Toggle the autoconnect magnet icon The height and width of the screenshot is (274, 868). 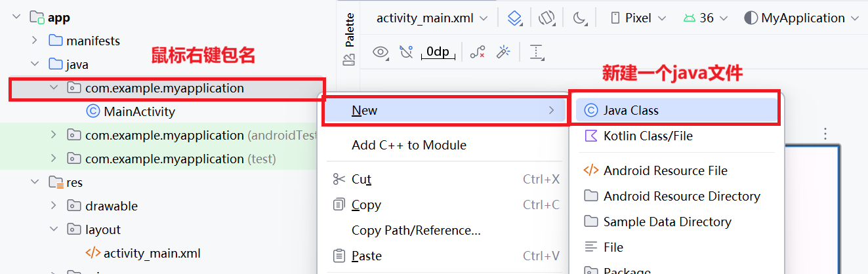[x=407, y=52]
